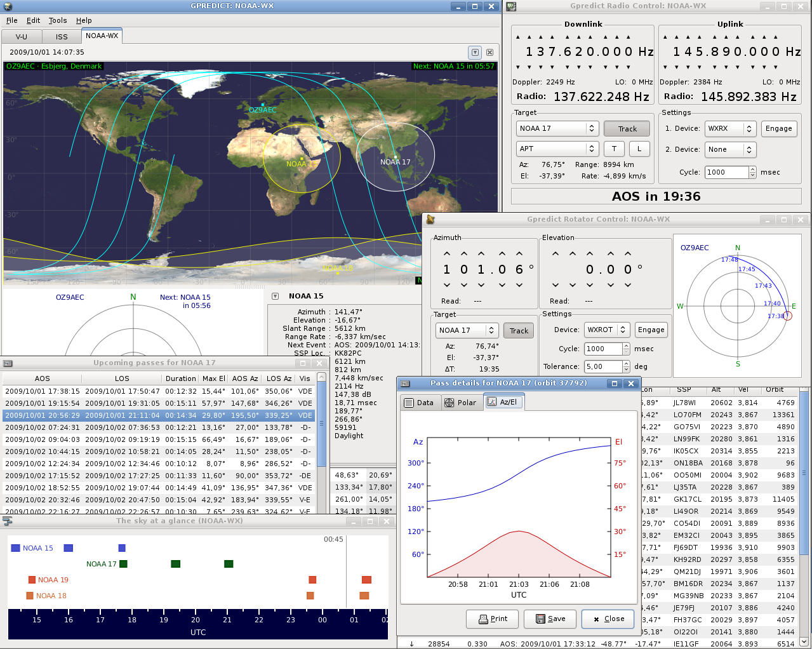The height and width of the screenshot is (649, 812).
Task: Sort upcoming passes by Duration column
Action: tap(181, 378)
